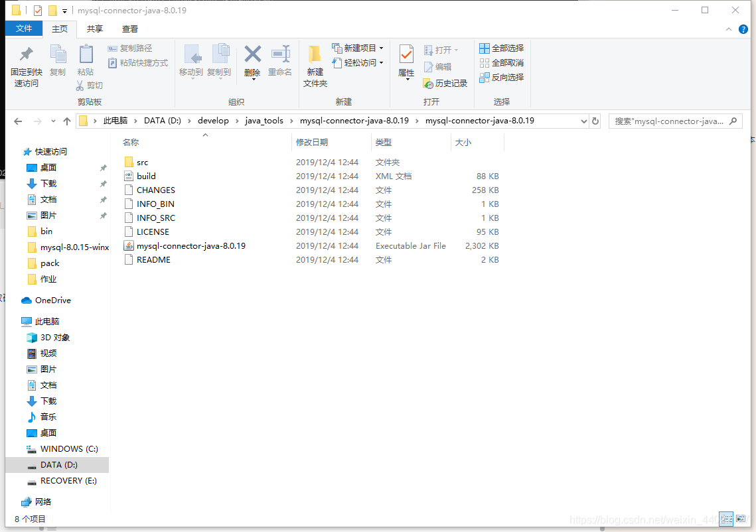Screen dimensions: 756x532
Task: Open address bar history dropdown
Action: click(x=584, y=121)
